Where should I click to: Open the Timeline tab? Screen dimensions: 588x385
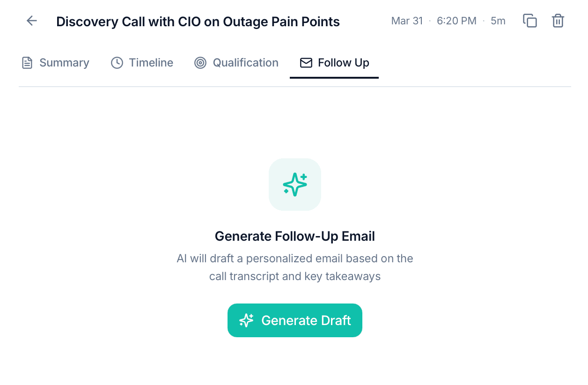(x=151, y=62)
